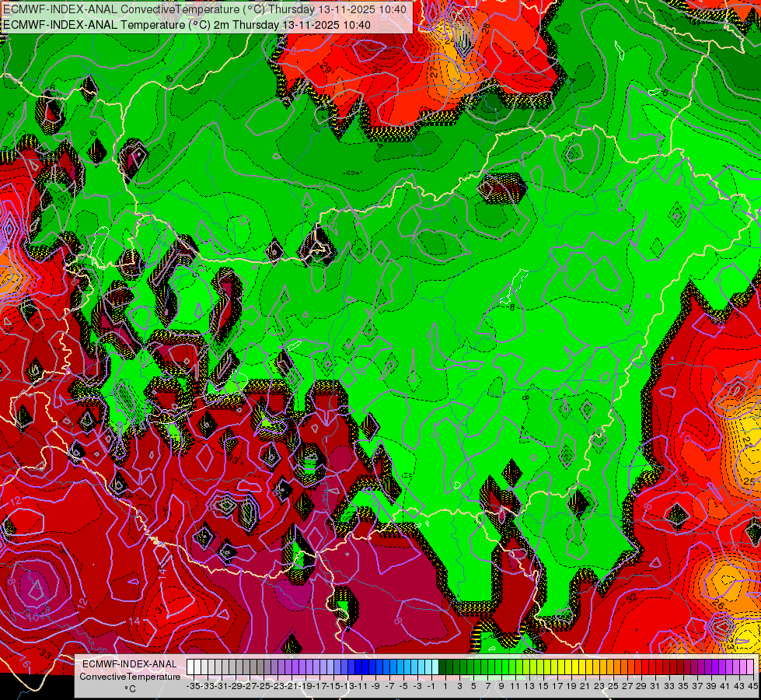Pick the yellow legend swatch above 17
This screenshot has height=700, width=761.
click(x=555, y=667)
